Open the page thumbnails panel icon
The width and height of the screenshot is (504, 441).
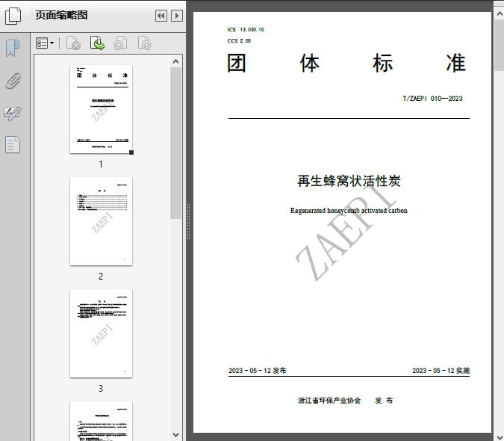pyautogui.click(x=13, y=16)
